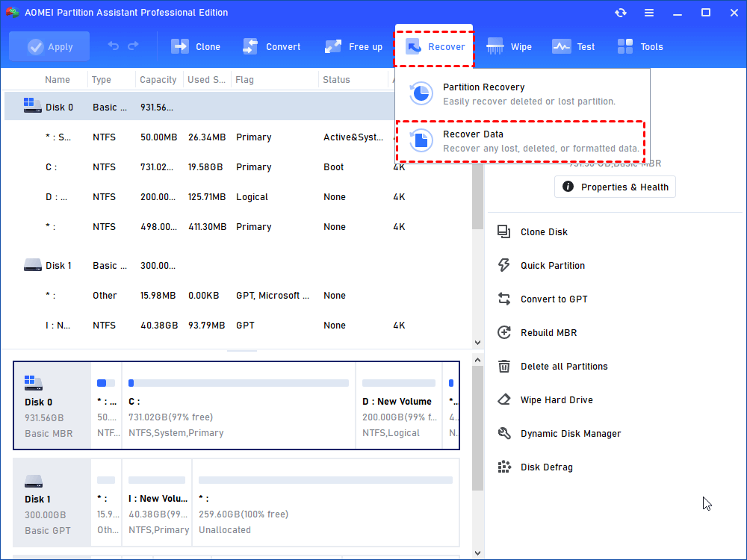Select Quick Partition in side panel
This screenshot has width=747, height=560.
pyautogui.click(x=552, y=266)
